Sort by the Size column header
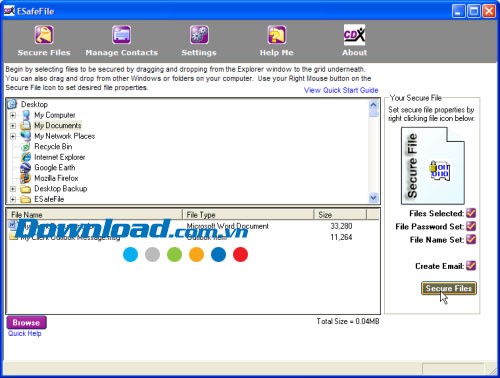 pos(340,214)
